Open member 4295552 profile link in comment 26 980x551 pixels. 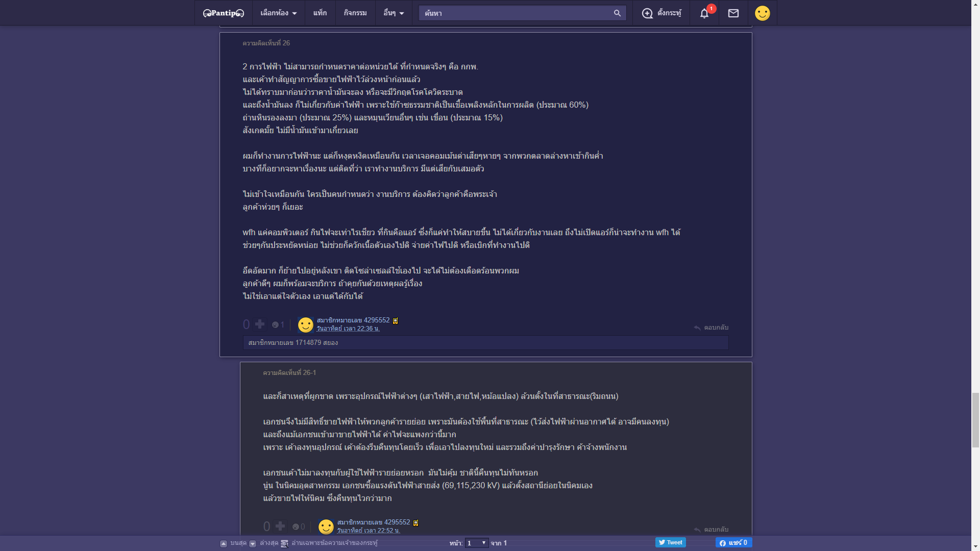coord(353,320)
